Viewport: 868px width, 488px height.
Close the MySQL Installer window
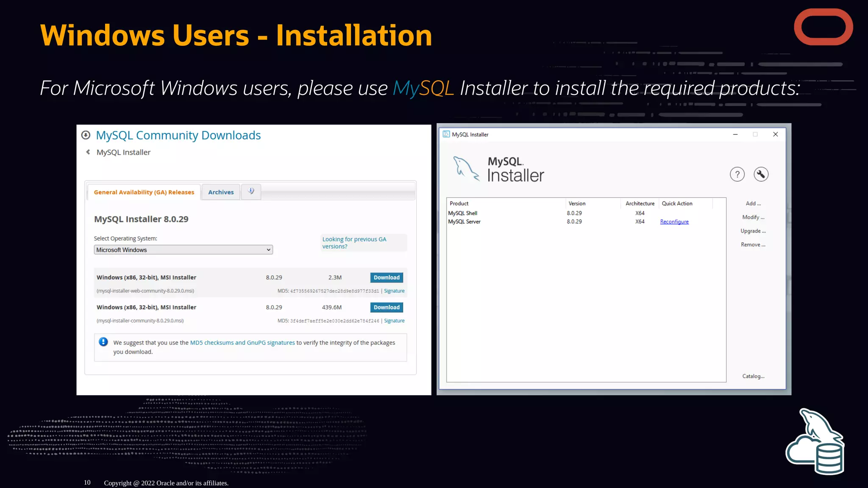pos(776,134)
